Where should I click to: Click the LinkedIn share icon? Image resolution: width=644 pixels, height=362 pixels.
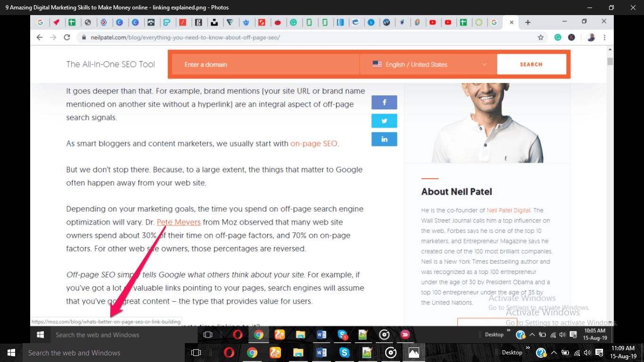pyautogui.click(x=384, y=139)
